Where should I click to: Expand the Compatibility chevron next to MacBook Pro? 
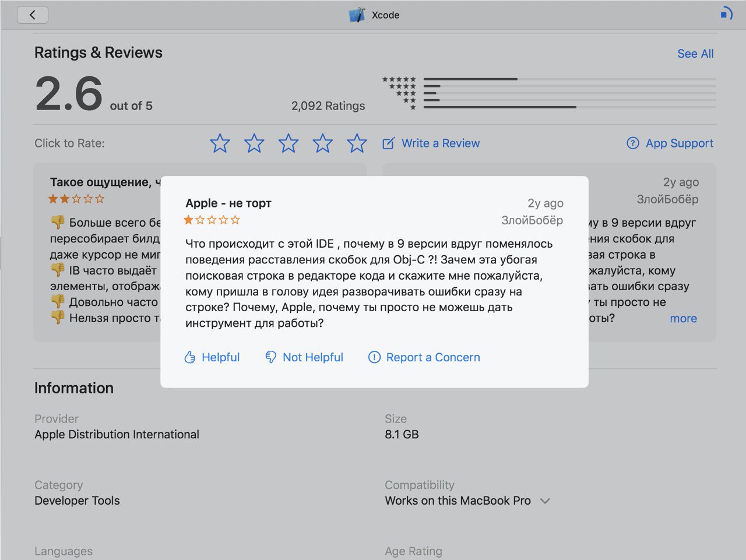tap(545, 501)
